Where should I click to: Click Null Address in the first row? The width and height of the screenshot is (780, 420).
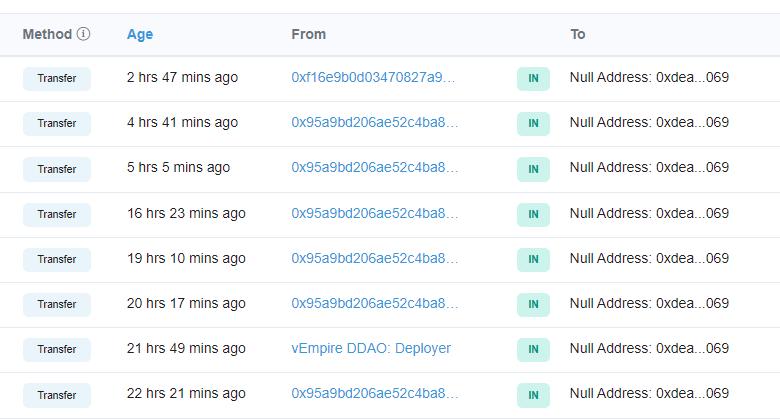tap(649, 78)
